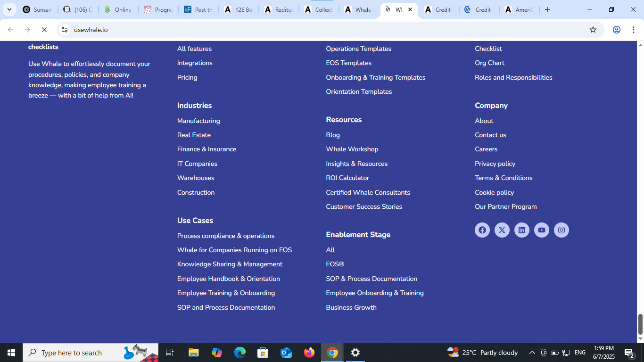Viewport: 644px width, 362px height.
Task: Switch to the Reditus tab
Action: (x=280, y=9)
